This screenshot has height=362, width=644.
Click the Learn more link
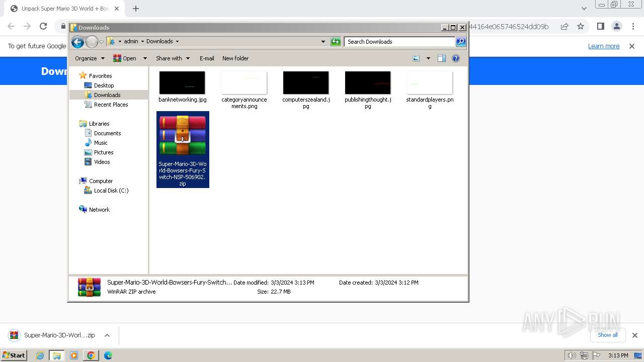pyautogui.click(x=604, y=46)
